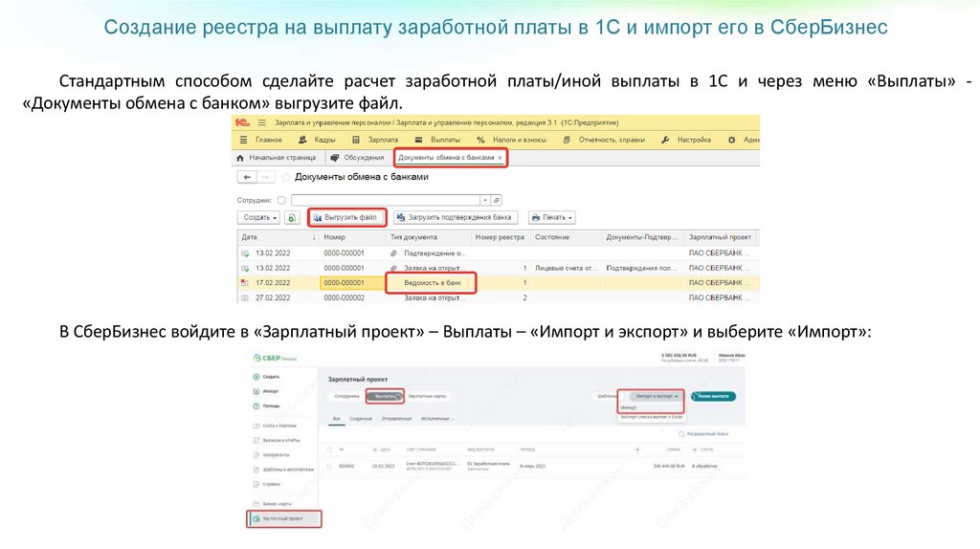Open Бизнес-карты sidebar item
Image resolution: width=980 pixels, height=549 pixels.
point(273,503)
